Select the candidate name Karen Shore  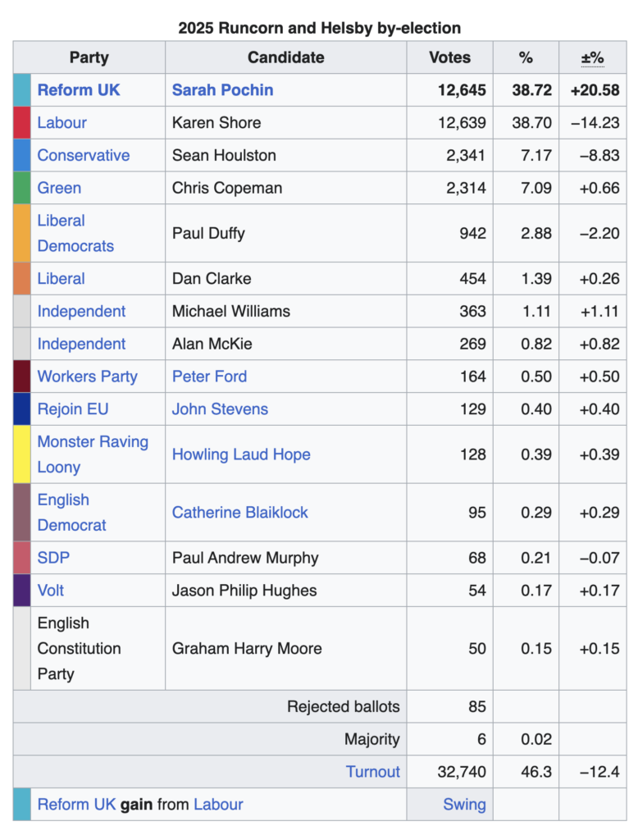point(217,123)
